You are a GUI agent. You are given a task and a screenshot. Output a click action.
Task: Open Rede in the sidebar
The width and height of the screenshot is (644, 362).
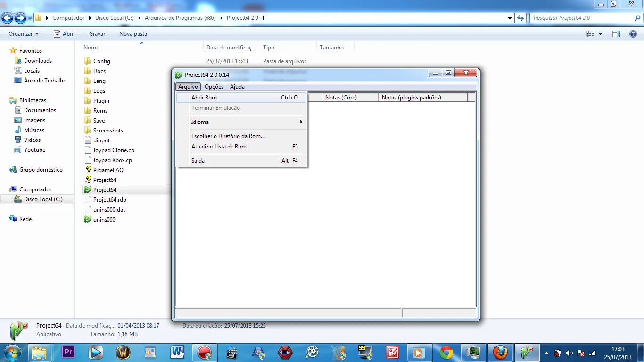pyautogui.click(x=21, y=219)
